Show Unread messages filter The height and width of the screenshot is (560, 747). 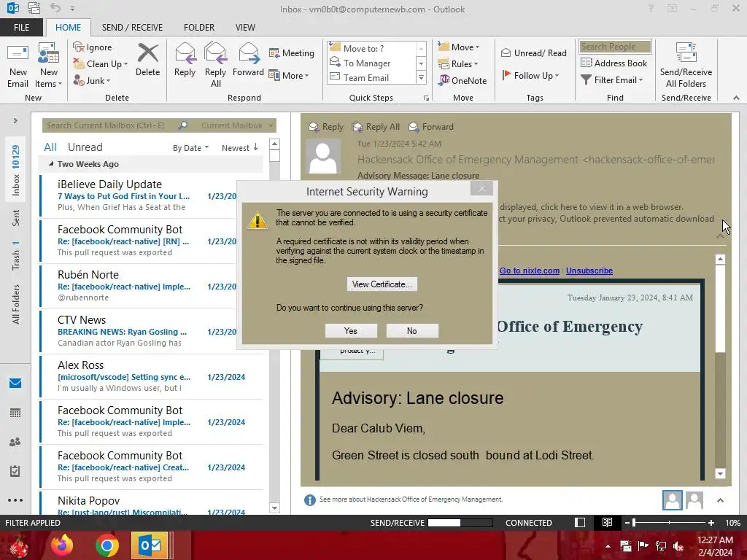(85, 147)
